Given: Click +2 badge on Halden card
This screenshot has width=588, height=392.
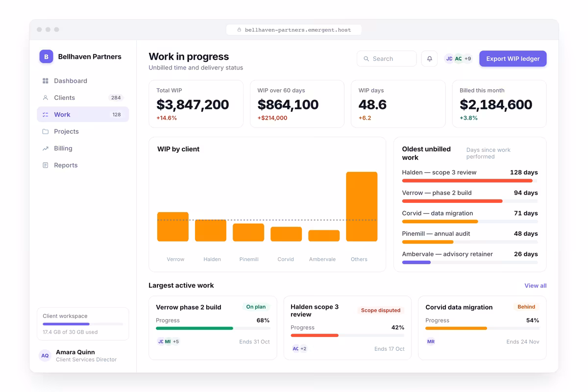Looking at the screenshot, I should [x=303, y=349].
